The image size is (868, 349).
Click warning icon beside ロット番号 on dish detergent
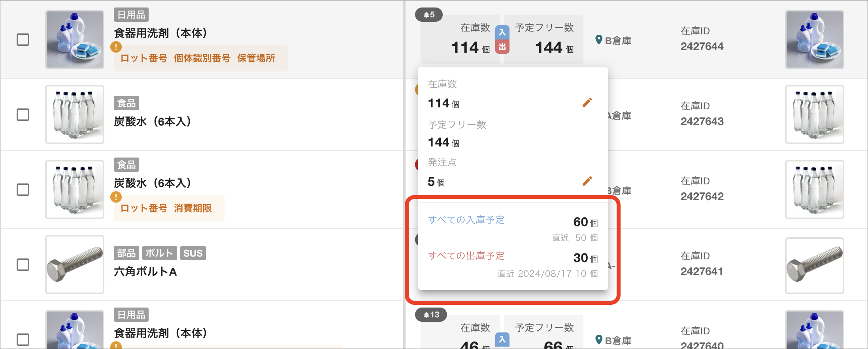click(116, 47)
